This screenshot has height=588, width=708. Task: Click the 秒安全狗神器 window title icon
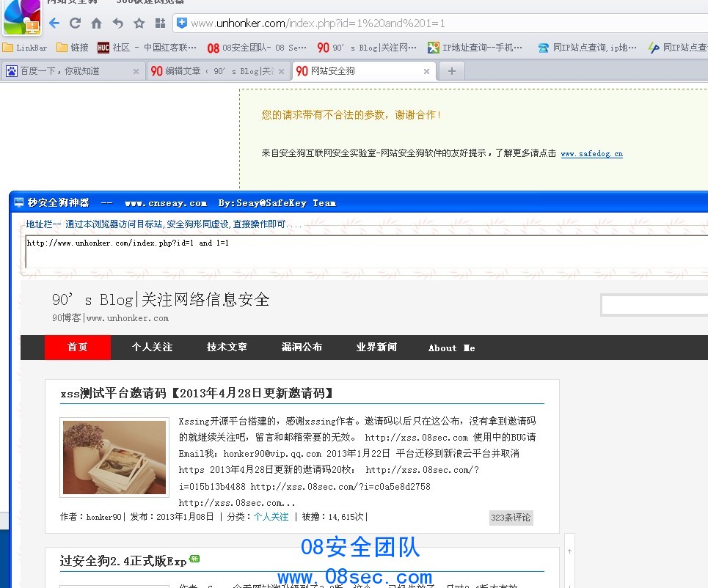pos(18,202)
